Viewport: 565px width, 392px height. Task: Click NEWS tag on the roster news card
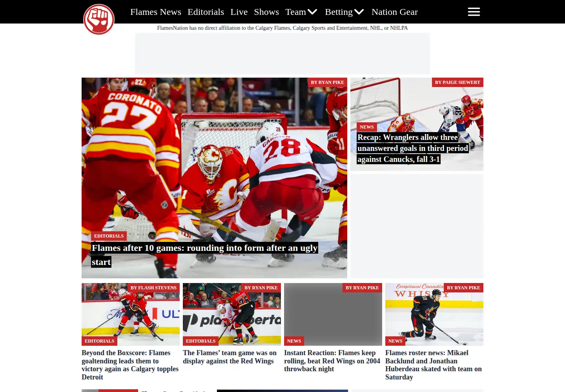(395, 341)
